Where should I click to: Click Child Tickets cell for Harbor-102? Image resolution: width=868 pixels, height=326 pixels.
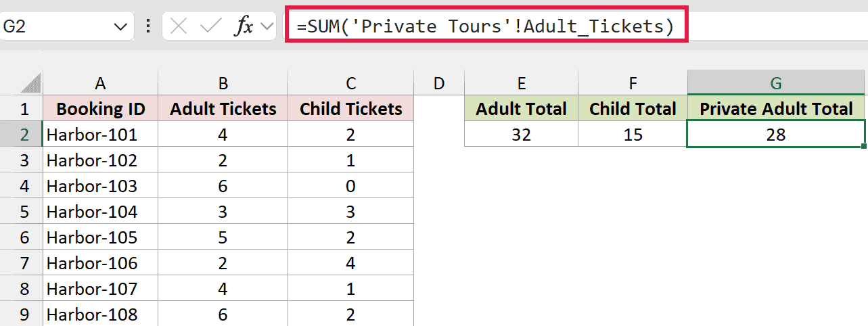[350, 160]
